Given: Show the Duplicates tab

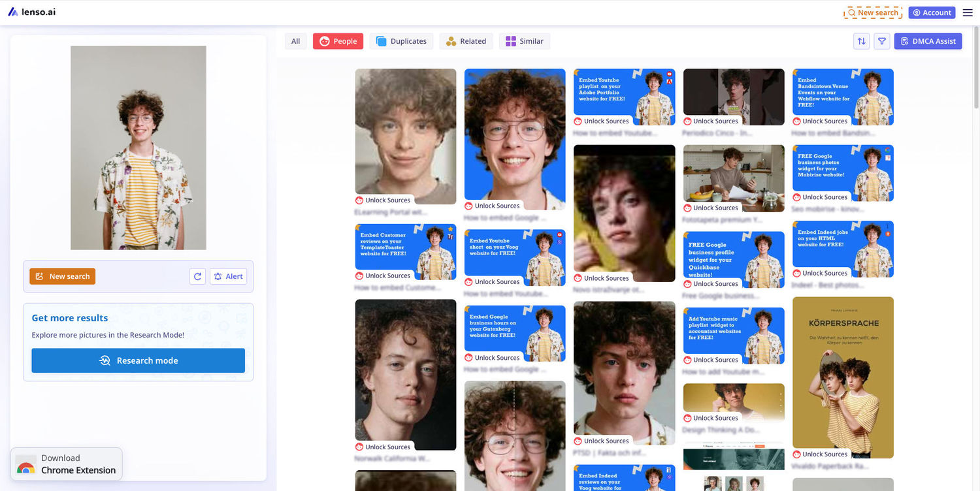Looking at the screenshot, I should [x=401, y=41].
